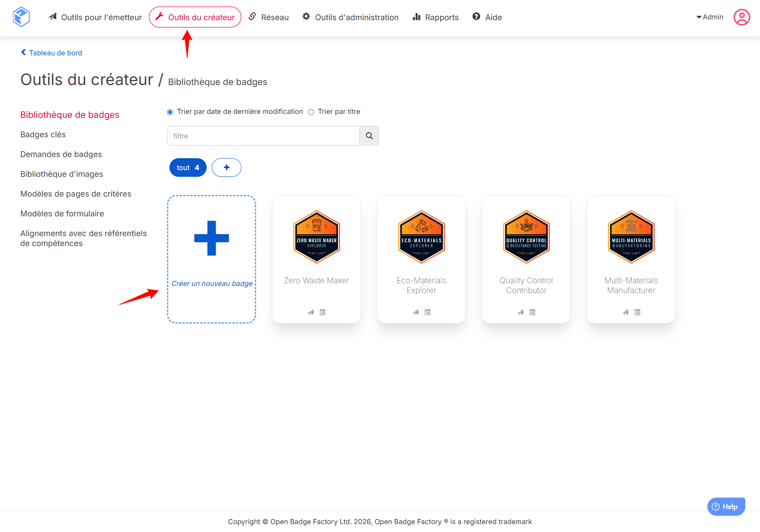
Task: Expand the Admin dropdown menu
Action: 710,17
